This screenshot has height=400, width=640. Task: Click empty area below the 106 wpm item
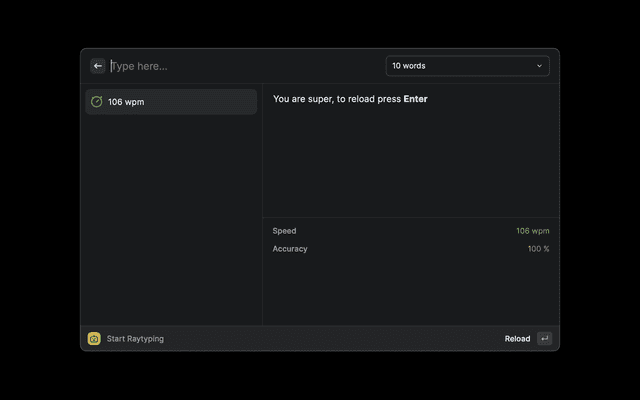[x=170, y=220]
